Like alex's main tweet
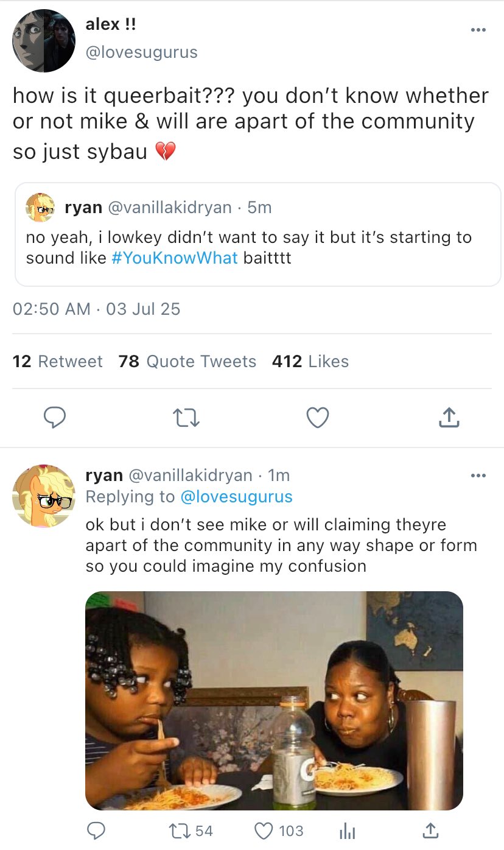The image size is (504, 850). coord(317,418)
